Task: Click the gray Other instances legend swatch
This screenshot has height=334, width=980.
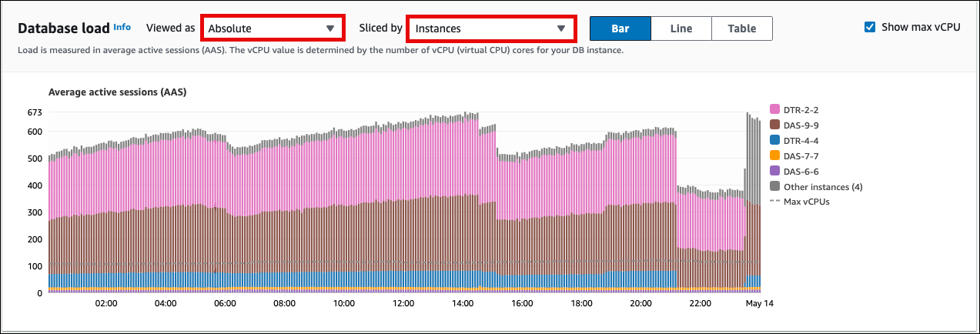Action: pyautogui.click(x=775, y=186)
